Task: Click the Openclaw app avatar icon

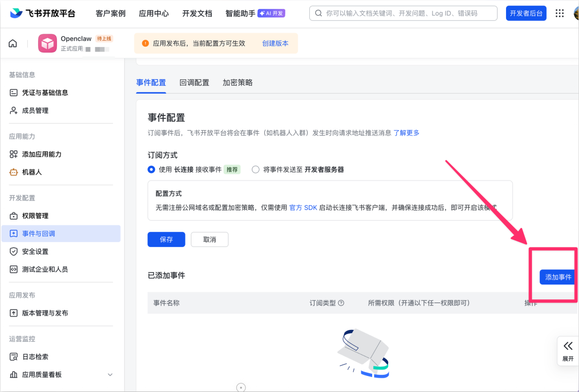Action: tap(47, 43)
